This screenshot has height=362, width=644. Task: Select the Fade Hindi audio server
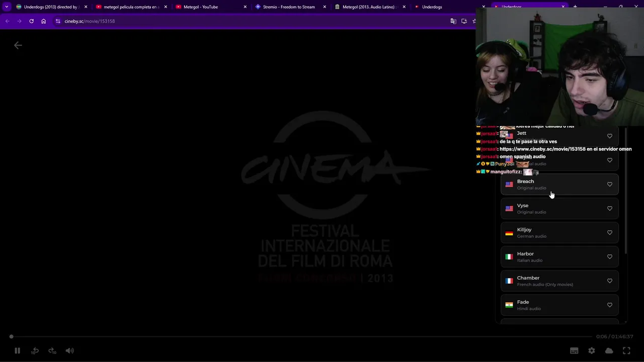tap(559, 305)
